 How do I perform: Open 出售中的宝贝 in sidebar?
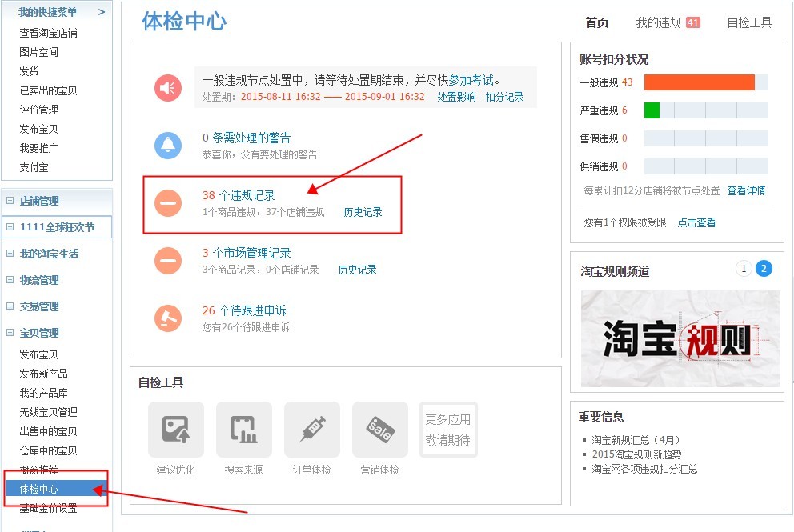[x=48, y=431]
